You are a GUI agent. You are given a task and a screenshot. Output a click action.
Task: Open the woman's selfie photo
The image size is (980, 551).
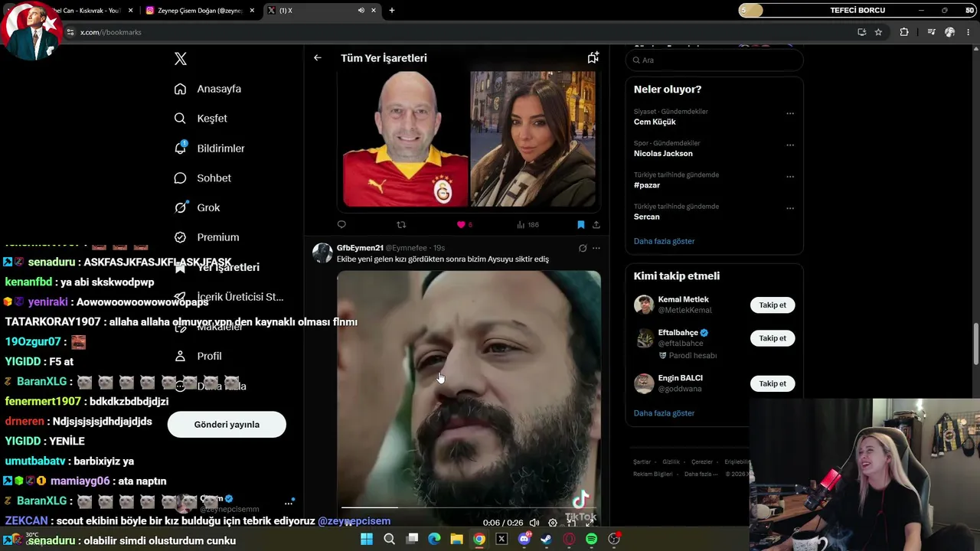[x=533, y=139]
